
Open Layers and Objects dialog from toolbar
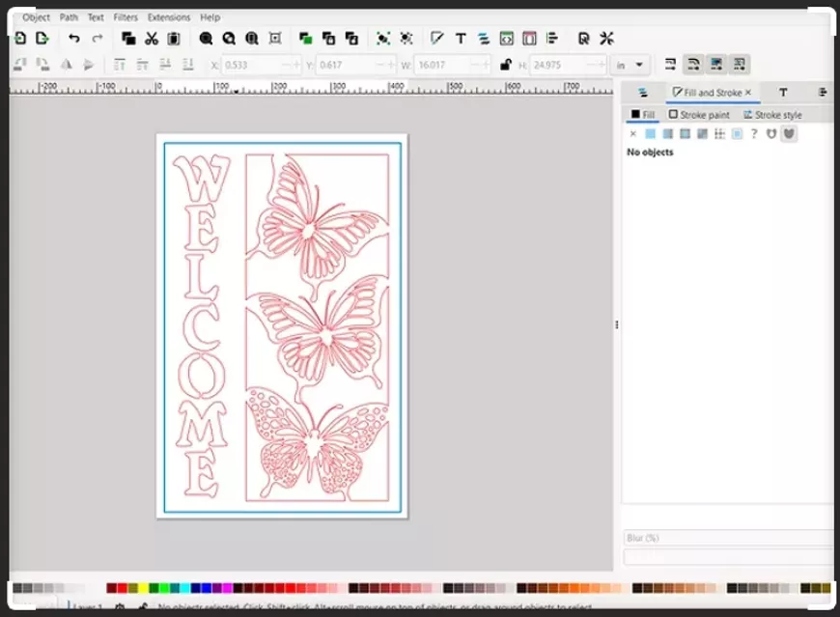pos(483,38)
